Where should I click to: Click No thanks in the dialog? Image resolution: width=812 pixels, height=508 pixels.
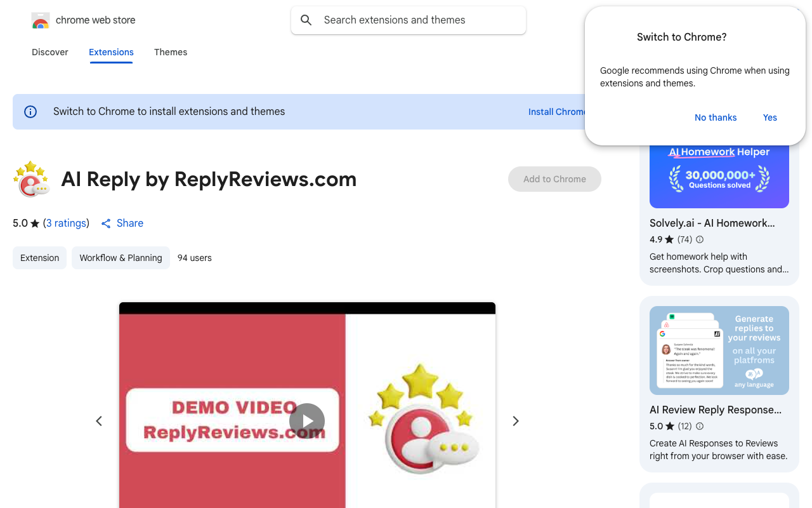[716, 117]
